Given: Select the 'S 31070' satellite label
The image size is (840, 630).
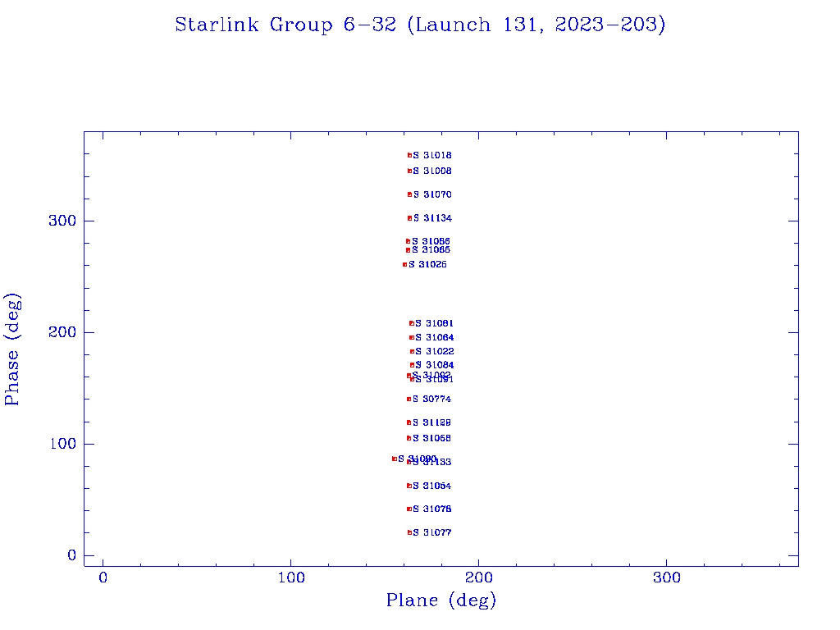Looking at the screenshot, I should click(432, 194).
